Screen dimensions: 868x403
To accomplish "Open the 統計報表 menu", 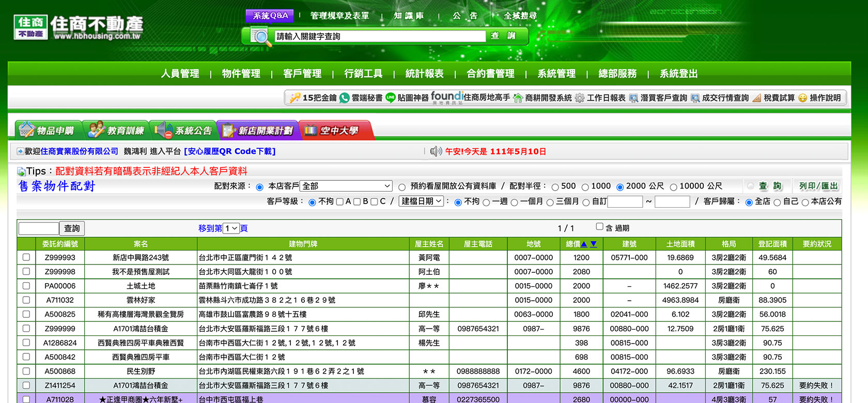I will coord(425,73).
